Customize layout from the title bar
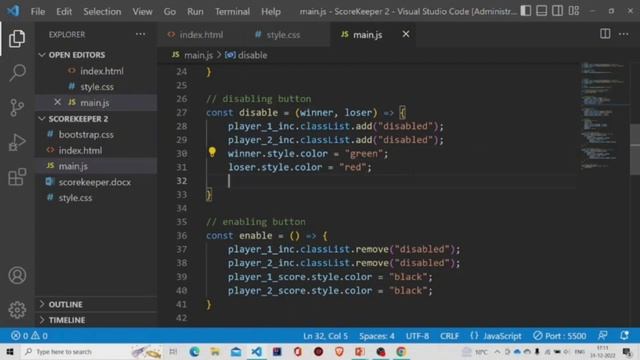640x360 pixels. pos(574,11)
